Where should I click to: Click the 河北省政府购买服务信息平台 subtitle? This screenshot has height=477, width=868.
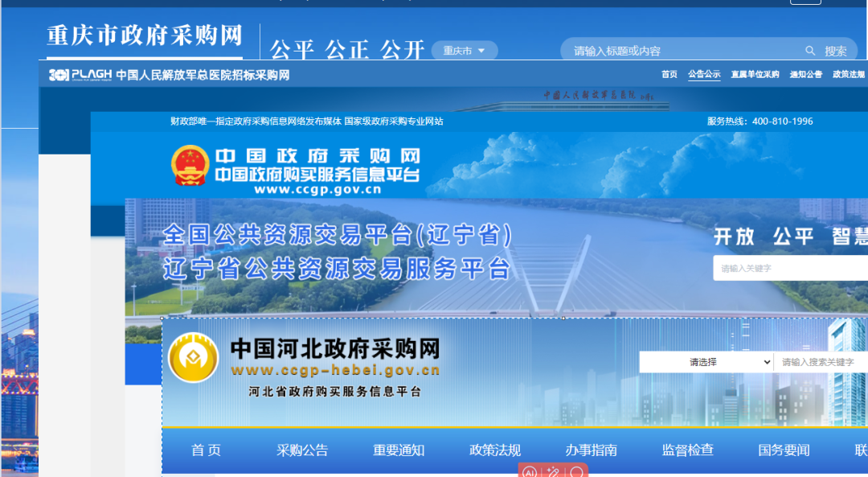(335, 392)
